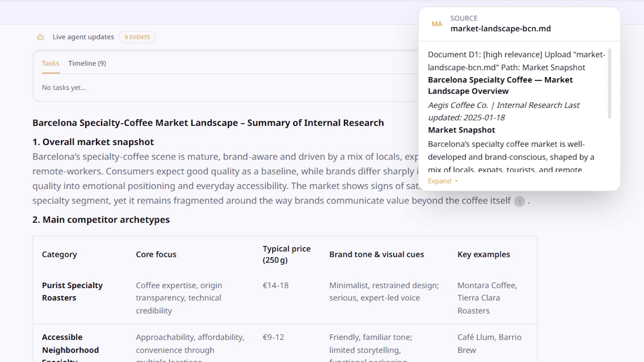
Task: Click the SOURCE label in the popup header
Action: click(x=464, y=18)
